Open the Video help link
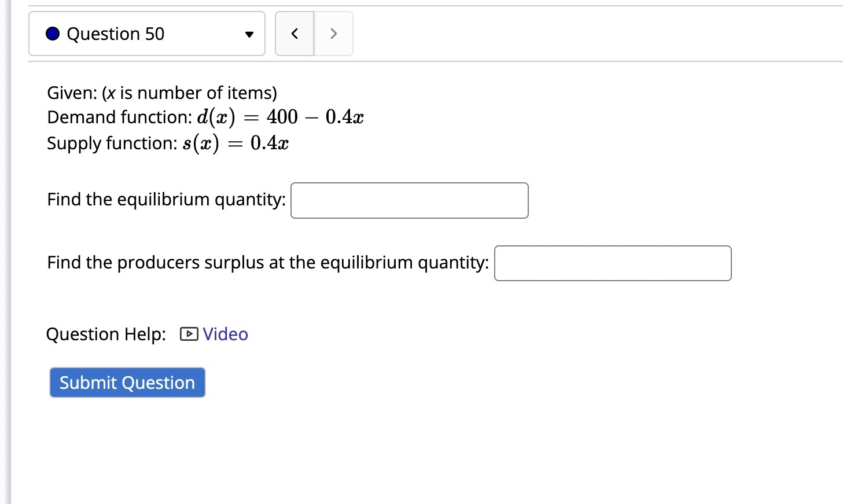This screenshot has width=843, height=504. pyautogui.click(x=224, y=334)
